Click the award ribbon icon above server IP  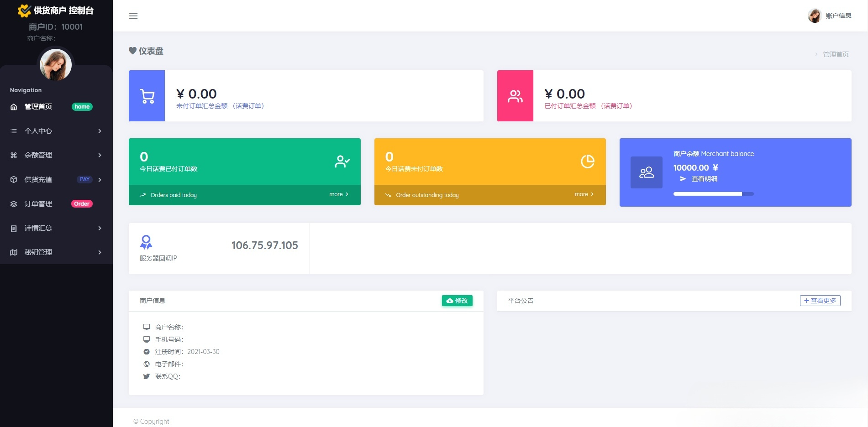[x=146, y=242]
